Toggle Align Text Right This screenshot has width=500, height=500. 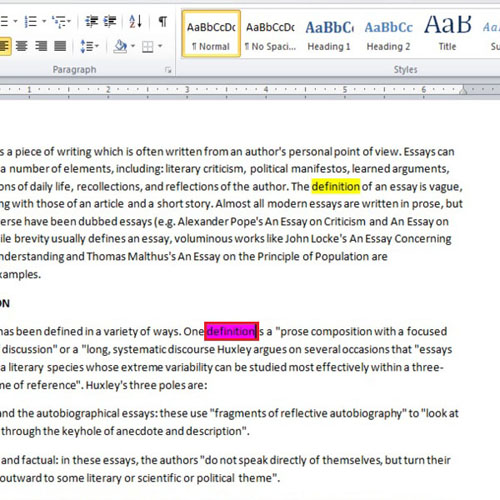click(41, 46)
